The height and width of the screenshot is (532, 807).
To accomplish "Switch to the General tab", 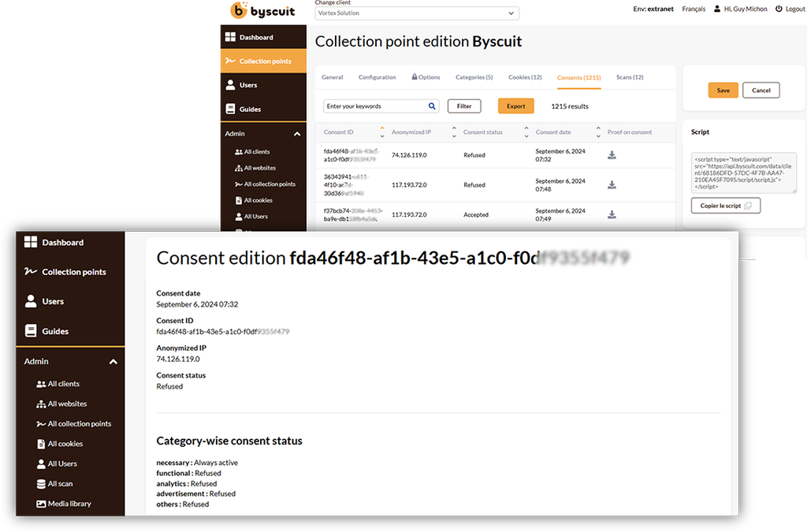I will click(x=333, y=77).
